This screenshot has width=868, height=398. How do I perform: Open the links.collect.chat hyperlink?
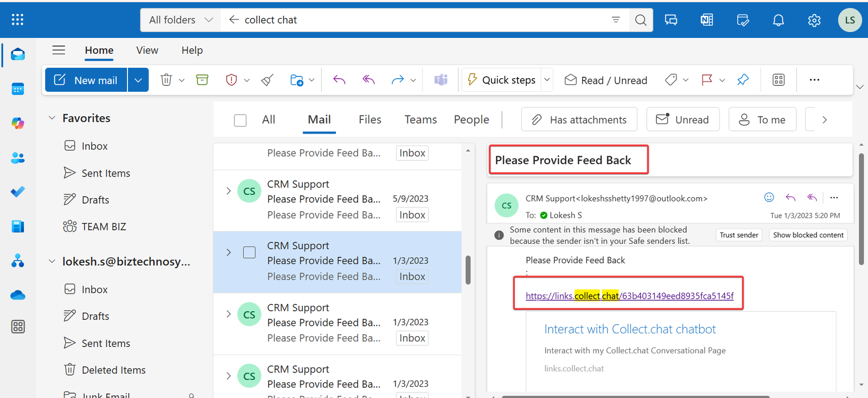pos(629,296)
